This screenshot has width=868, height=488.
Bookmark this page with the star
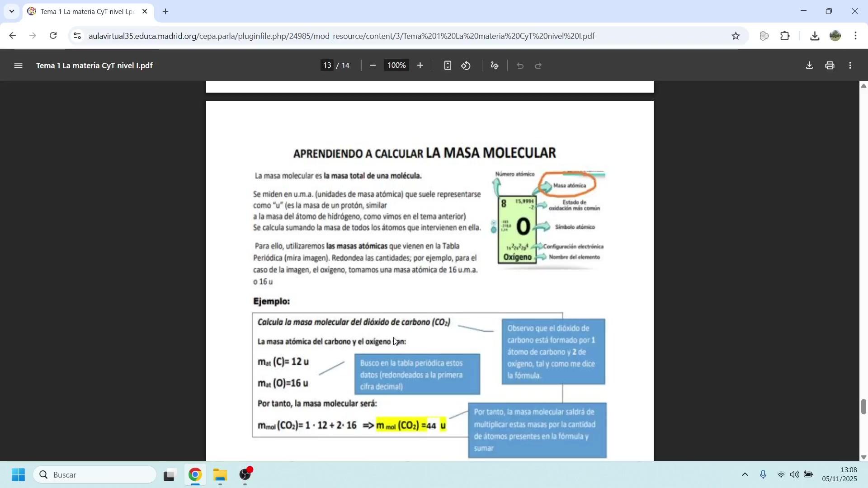[736, 36]
